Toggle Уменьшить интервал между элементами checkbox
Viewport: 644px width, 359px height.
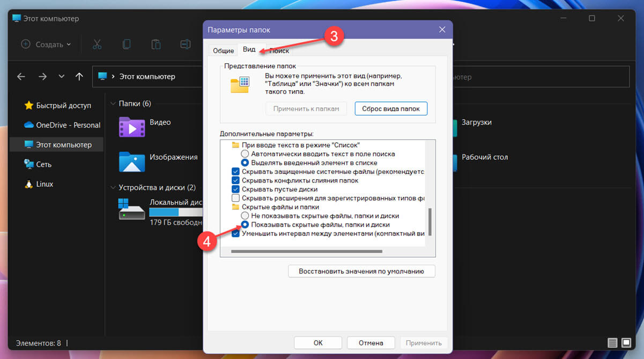coord(235,233)
